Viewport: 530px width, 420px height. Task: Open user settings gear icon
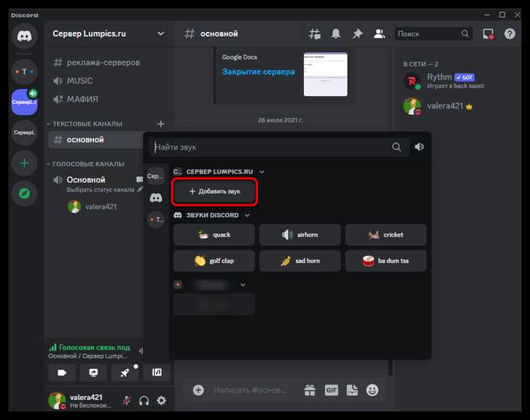pos(162,401)
